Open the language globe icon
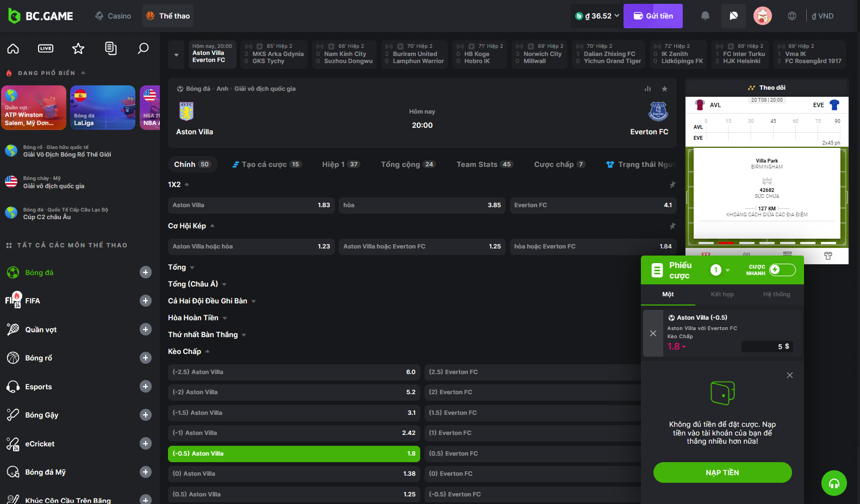 tap(792, 16)
